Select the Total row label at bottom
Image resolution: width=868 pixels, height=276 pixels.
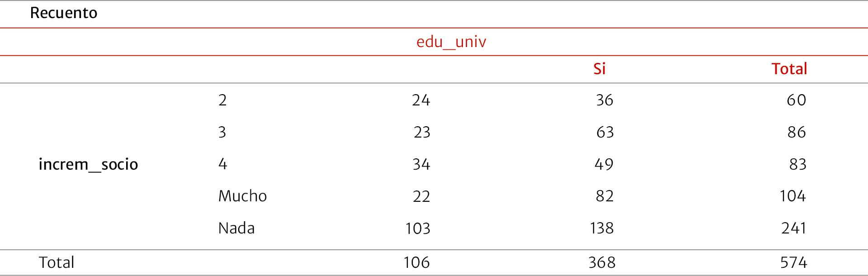57,262
